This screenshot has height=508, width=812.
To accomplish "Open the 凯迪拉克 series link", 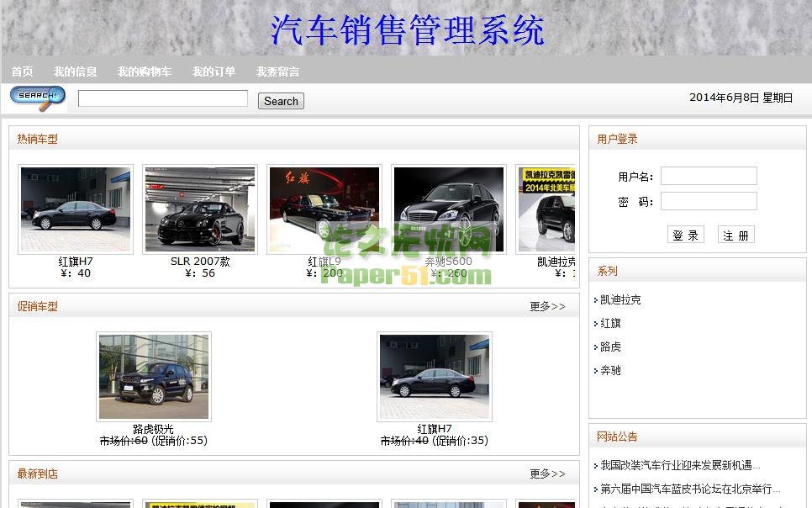I will [620, 299].
